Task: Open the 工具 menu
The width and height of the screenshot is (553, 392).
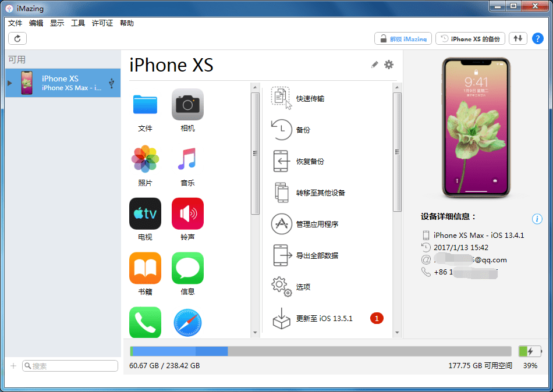Action: coord(78,23)
